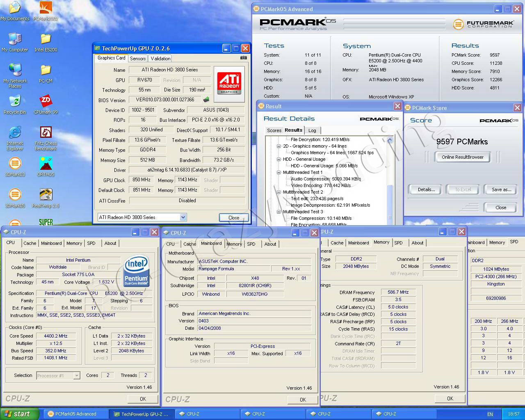The height and width of the screenshot is (420, 525).
Task: Open PCMark2002 desktop icon
Action: [x=46, y=11]
